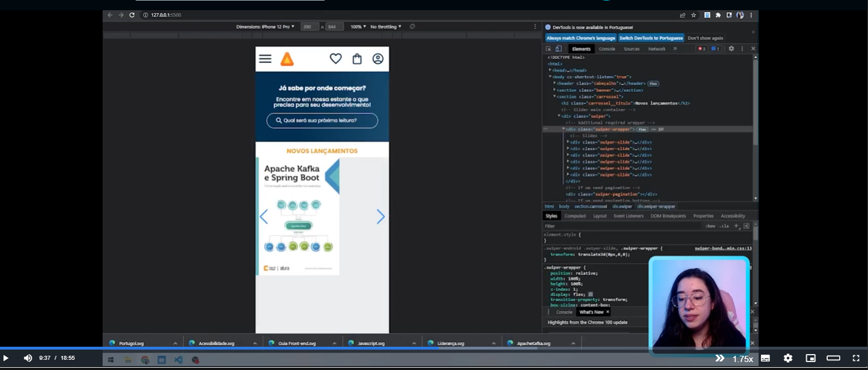
Task: Activate the DevTools inspect element picker
Action: point(548,49)
